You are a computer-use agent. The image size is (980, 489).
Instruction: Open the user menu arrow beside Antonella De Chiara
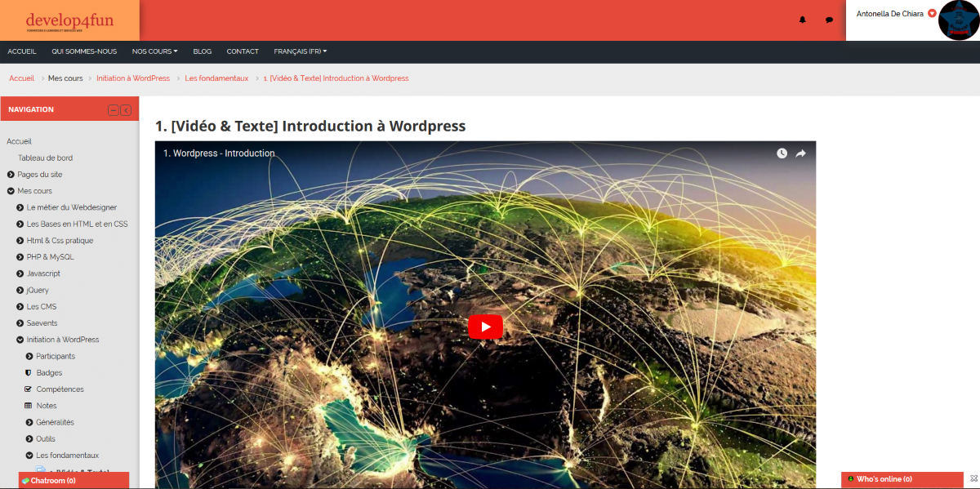pos(932,13)
